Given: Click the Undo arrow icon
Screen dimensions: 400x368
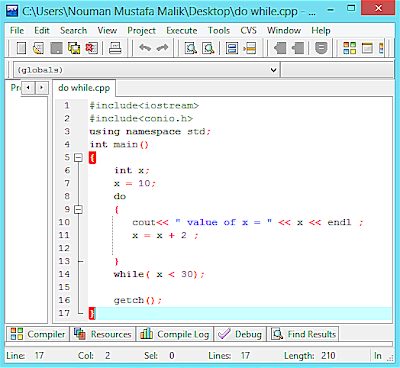Looking at the screenshot, I should [x=145, y=48].
